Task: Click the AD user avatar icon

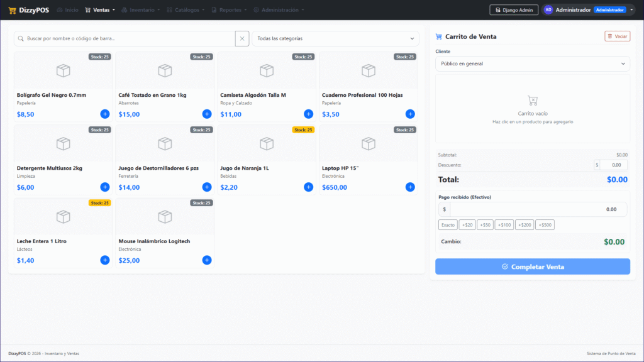Action: click(x=548, y=10)
